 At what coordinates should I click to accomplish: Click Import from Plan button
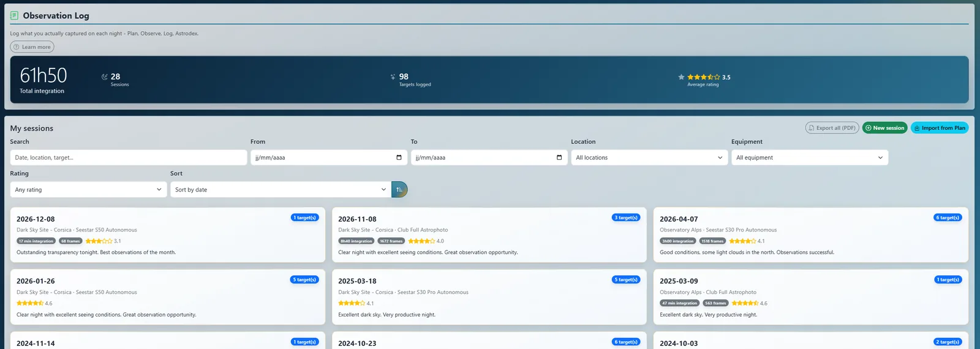click(x=940, y=128)
